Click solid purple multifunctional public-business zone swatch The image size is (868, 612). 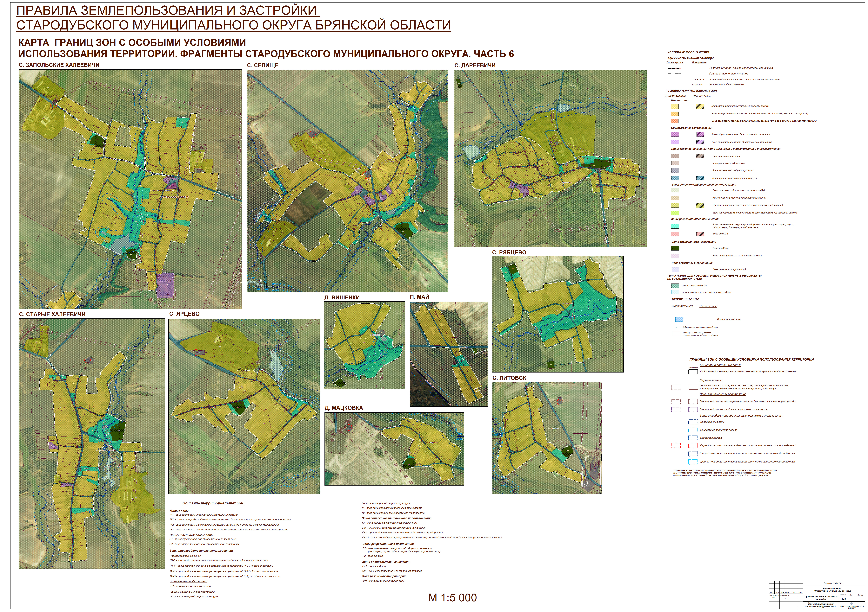click(x=675, y=134)
